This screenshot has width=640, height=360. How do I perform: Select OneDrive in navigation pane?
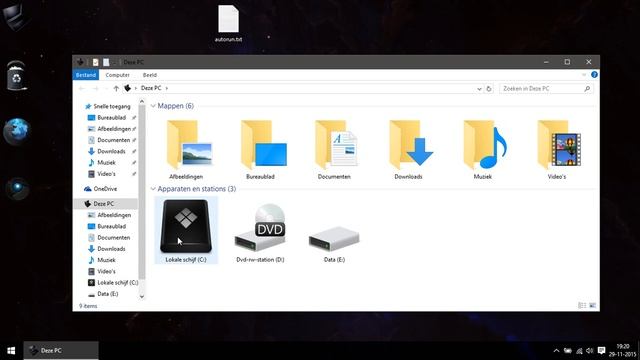tap(100, 189)
